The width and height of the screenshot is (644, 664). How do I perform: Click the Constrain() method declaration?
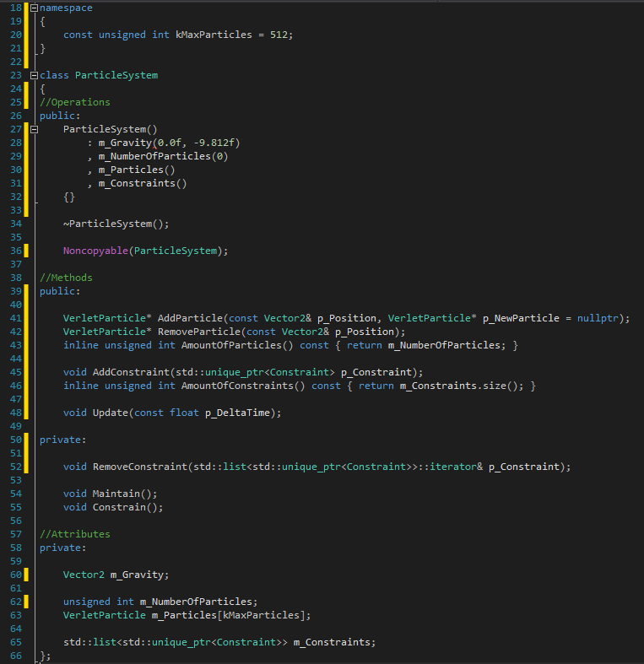click(x=125, y=507)
